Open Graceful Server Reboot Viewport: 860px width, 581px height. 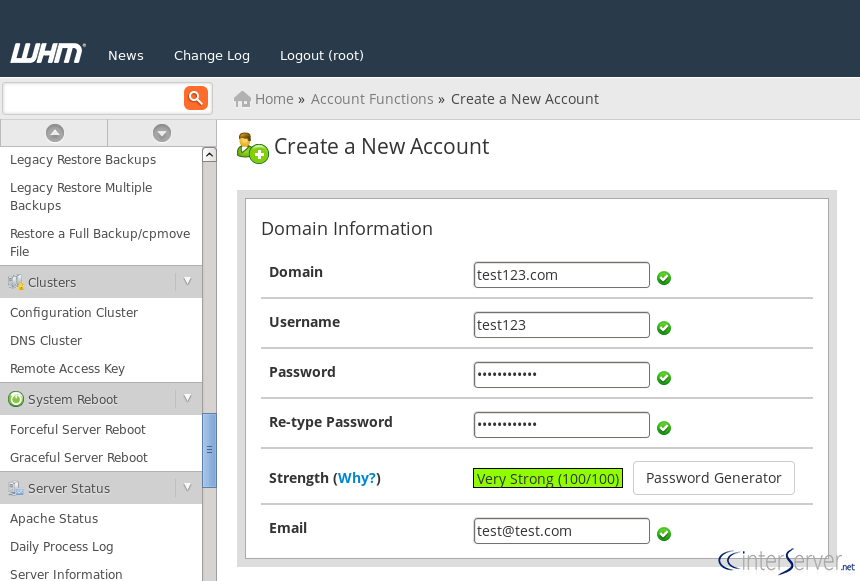point(79,458)
